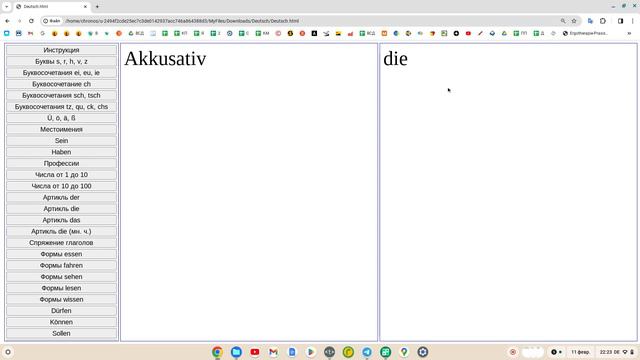Open the launcher circle button
The height and width of the screenshot is (360, 640).
(8, 352)
